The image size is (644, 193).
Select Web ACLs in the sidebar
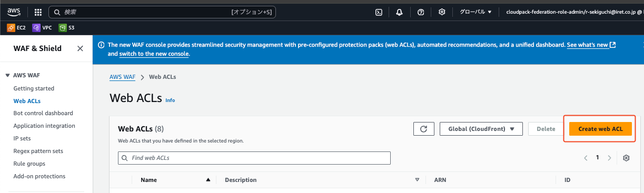(x=27, y=101)
